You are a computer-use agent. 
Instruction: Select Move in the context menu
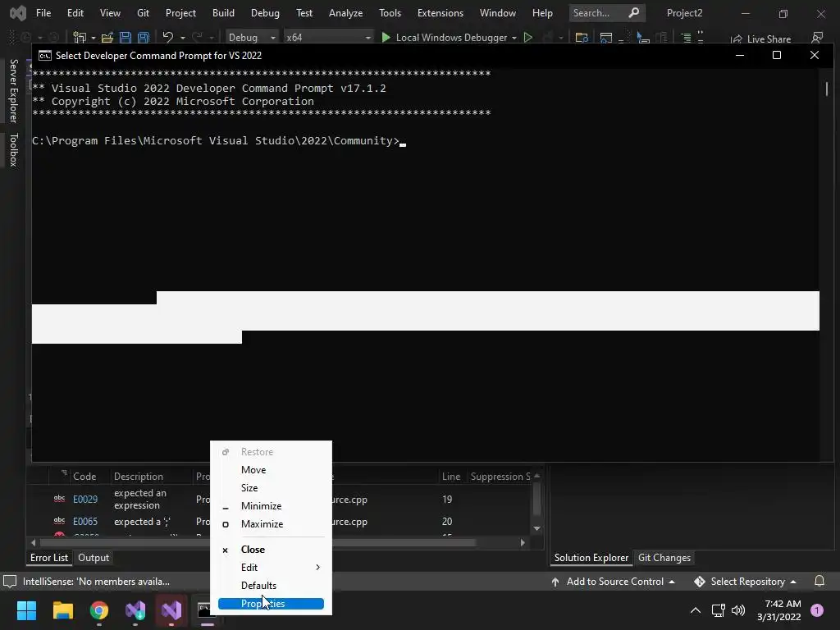pyautogui.click(x=253, y=470)
